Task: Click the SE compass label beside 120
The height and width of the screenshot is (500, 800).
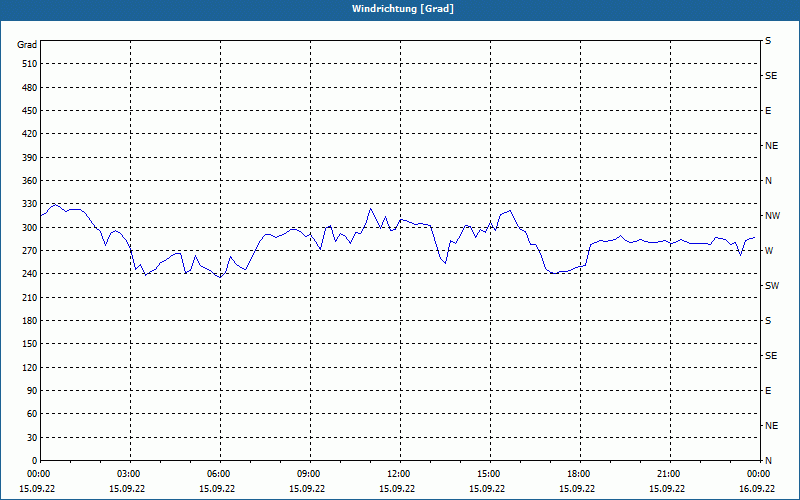Action: pyautogui.click(x=771, y=356)
